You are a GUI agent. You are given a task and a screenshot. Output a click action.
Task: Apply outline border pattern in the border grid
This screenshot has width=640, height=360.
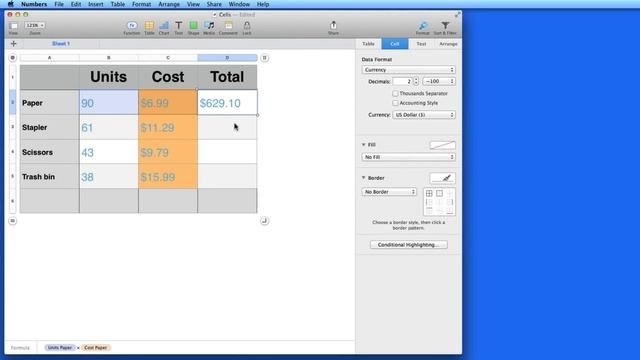440,193
